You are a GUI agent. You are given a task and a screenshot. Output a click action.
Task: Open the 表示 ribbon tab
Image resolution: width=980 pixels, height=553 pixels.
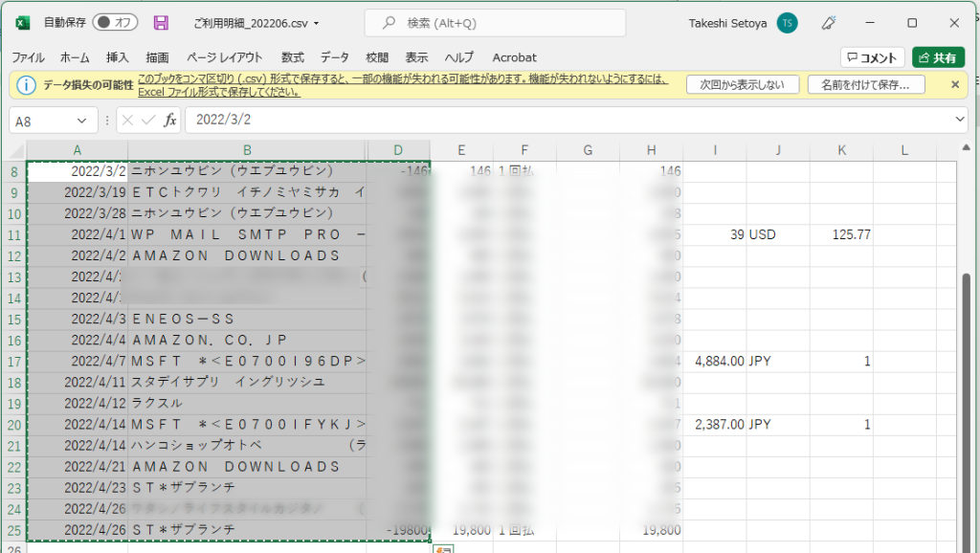pyautogui.click(x=417, y=57)
